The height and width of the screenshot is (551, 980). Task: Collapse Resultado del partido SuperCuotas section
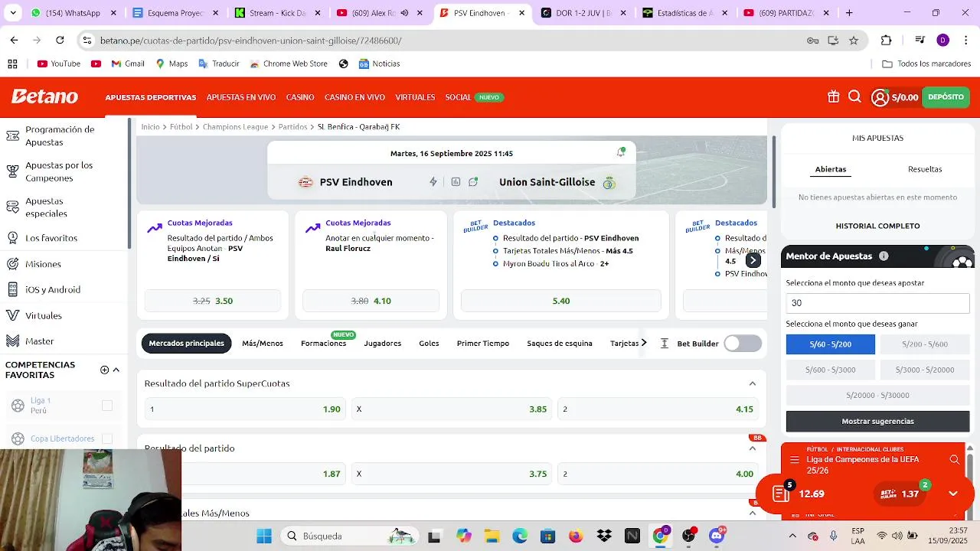click(753, 383)
